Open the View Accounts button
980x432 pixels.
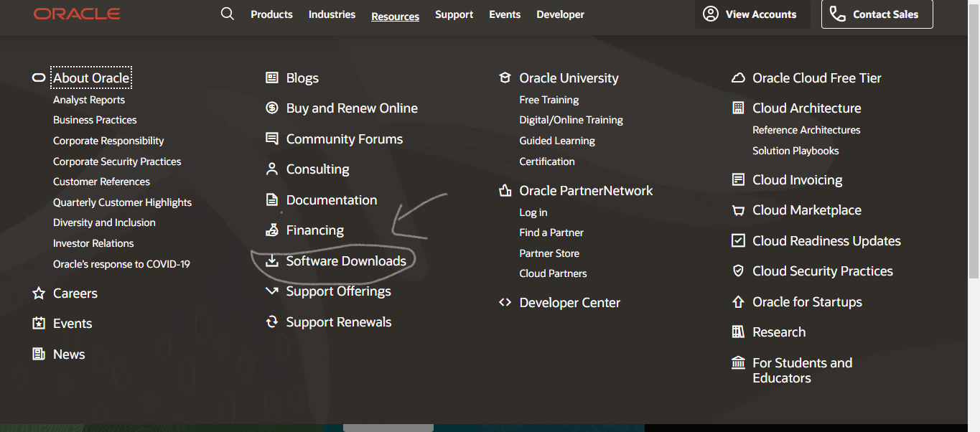[x=752, y=14]
